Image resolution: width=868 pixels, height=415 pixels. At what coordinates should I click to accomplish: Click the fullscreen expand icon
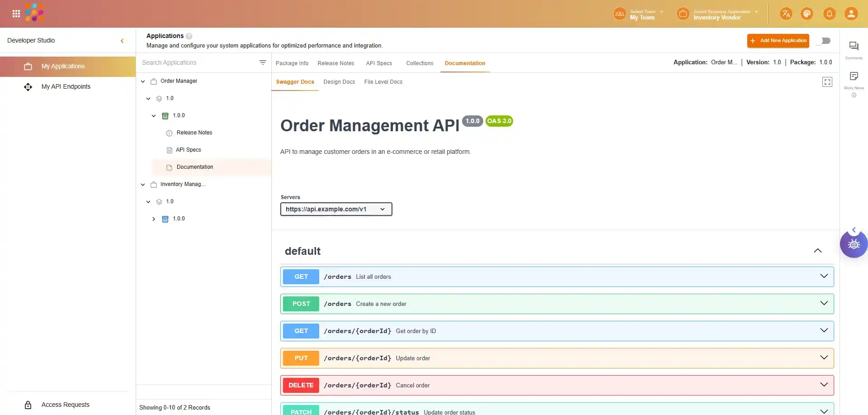[827, 82]
